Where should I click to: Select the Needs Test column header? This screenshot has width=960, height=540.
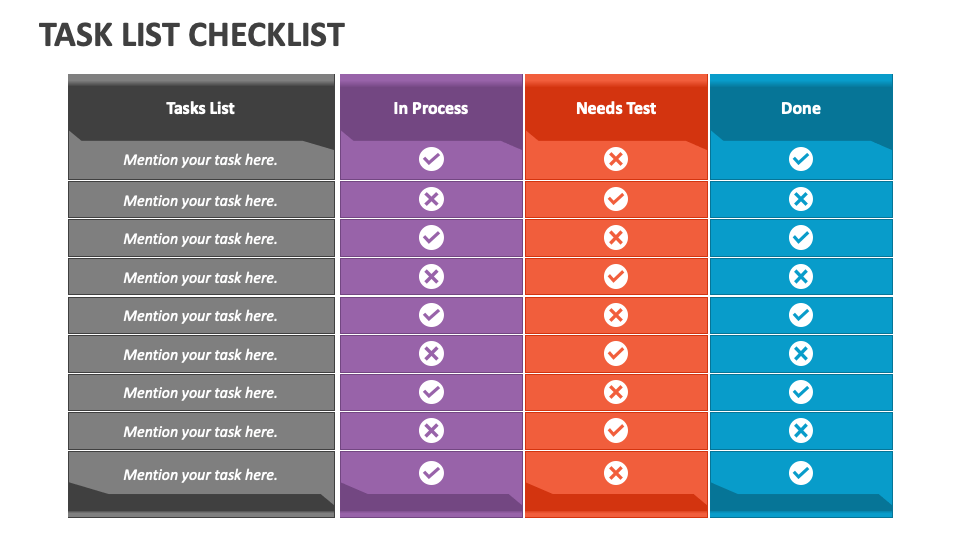[x=616, y=108]
